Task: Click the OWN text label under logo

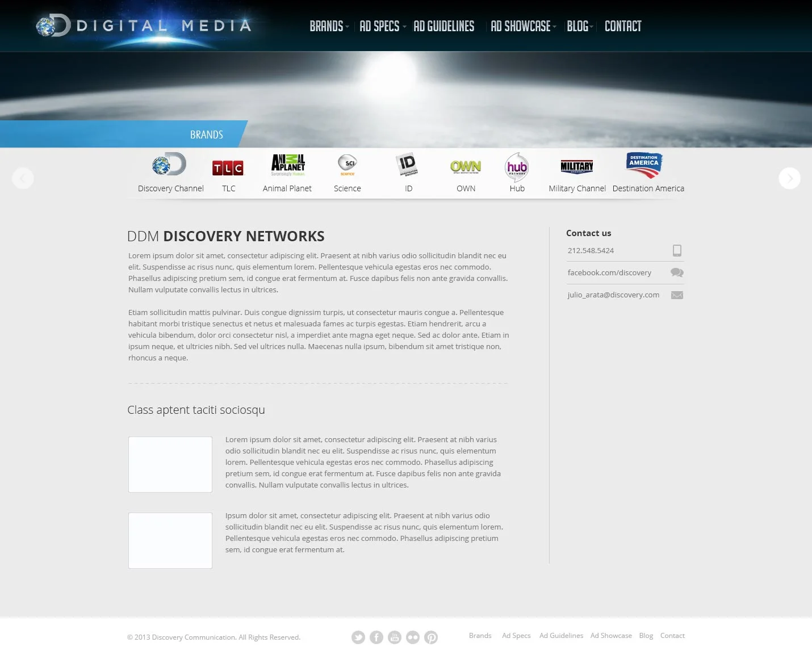Action: 466,188
